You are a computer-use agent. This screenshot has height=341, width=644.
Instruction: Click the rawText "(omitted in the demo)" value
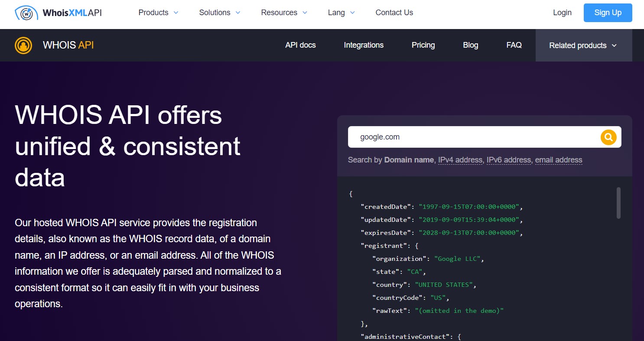click(x=459, y=311)
